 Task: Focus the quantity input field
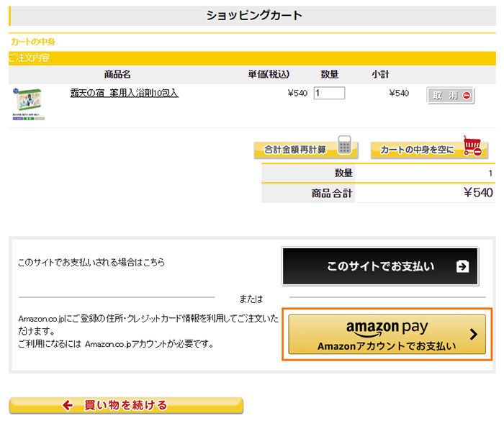329,93
